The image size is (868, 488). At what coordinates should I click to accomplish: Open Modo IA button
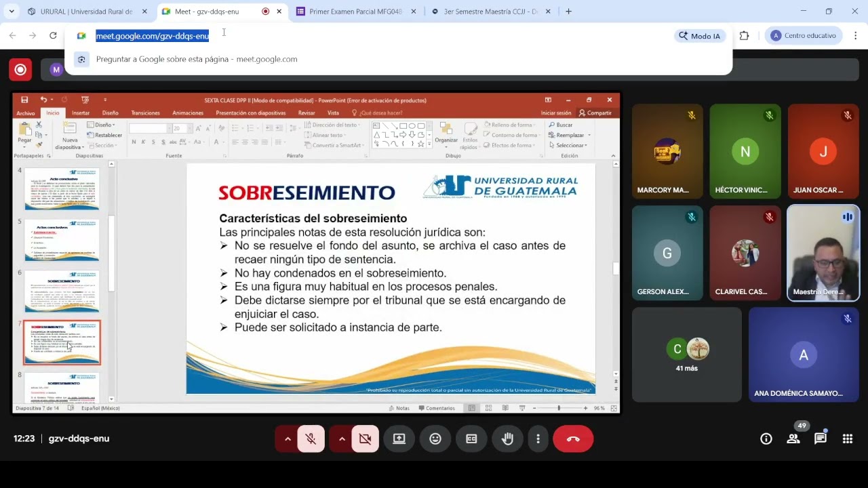point(701,36)
